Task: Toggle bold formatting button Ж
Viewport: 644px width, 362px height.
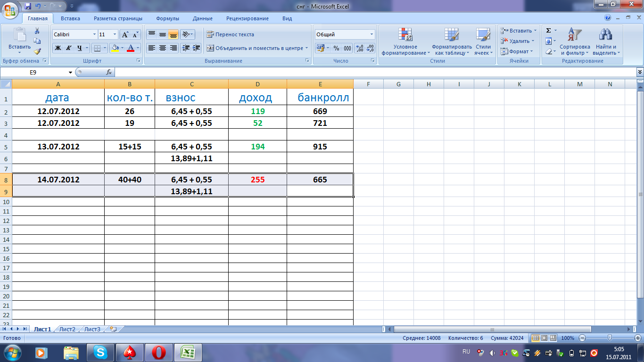Action: [58, 48]
